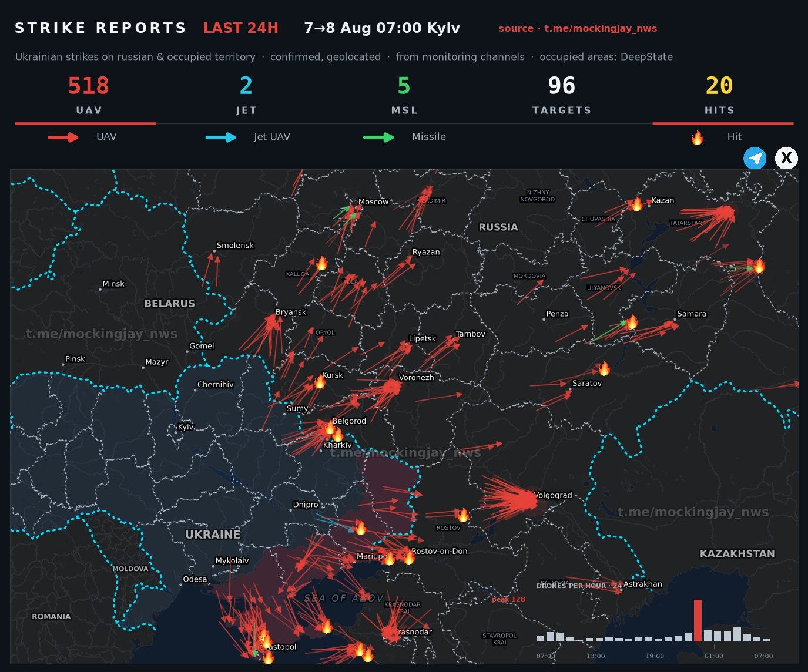Click the red UAV arrow legend icon
The image size is (808, 672).
coord(63,137)
